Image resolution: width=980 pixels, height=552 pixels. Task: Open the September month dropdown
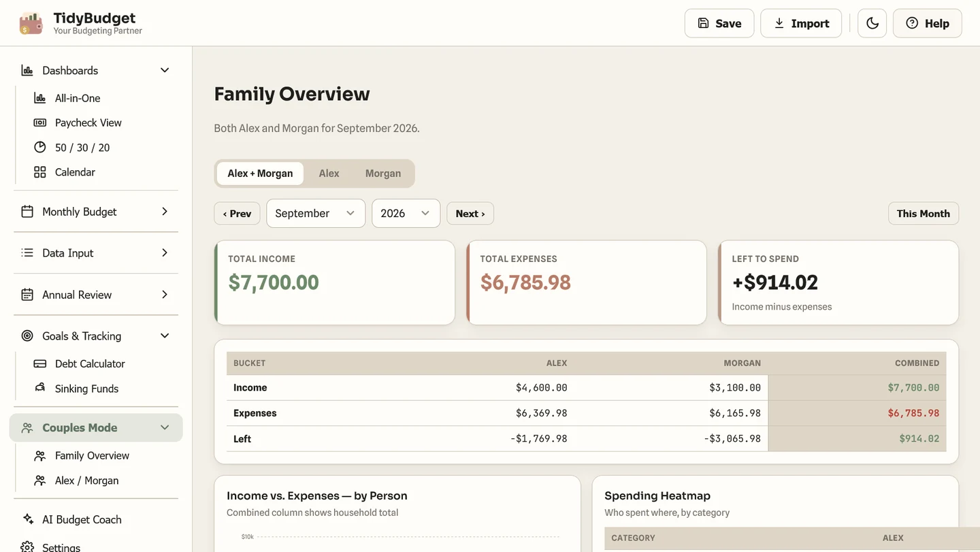(x=316, y=213)
